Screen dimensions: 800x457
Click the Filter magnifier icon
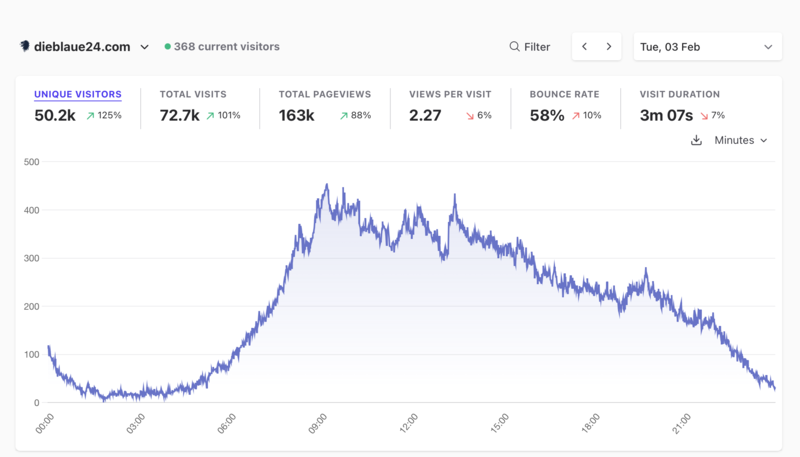point(514,47)
